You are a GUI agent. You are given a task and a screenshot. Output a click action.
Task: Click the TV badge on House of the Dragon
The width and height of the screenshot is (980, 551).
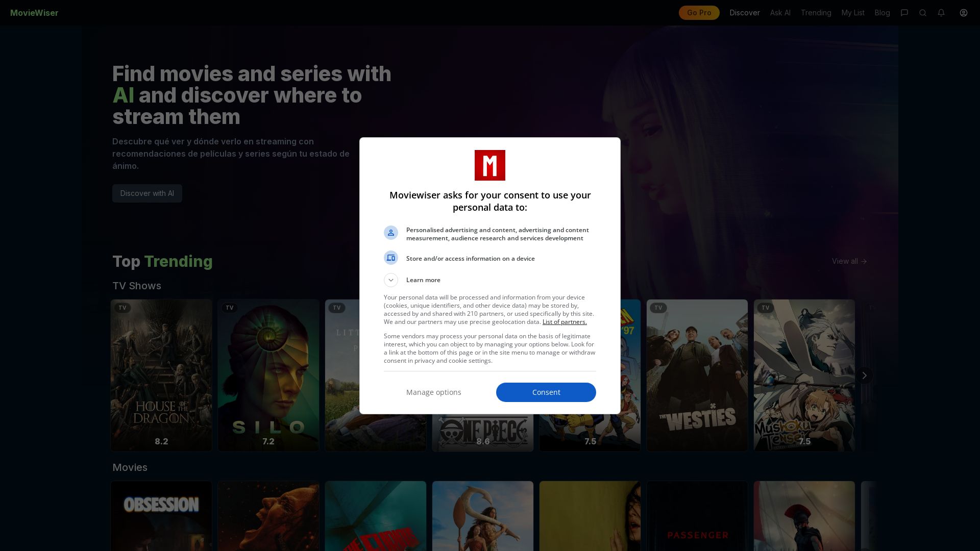pyautogui.click(x=122, y=308)
